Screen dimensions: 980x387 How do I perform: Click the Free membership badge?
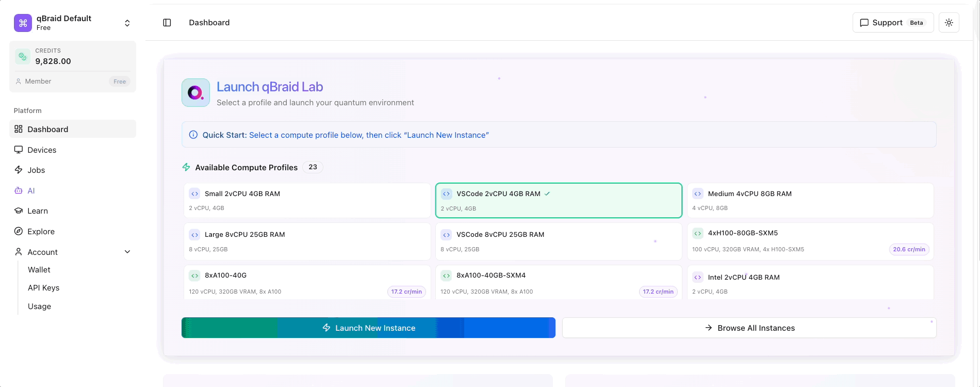120,82
